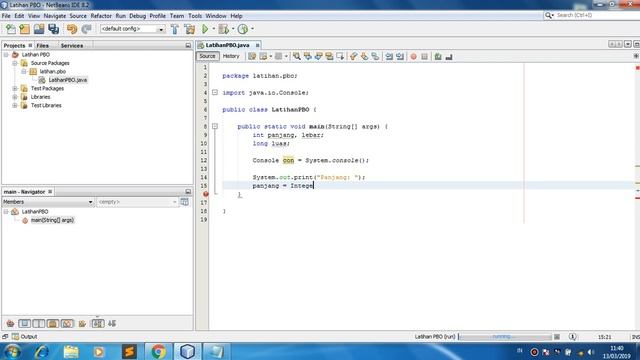
Task: Switch to the Files tab
Action: point(42,46)
